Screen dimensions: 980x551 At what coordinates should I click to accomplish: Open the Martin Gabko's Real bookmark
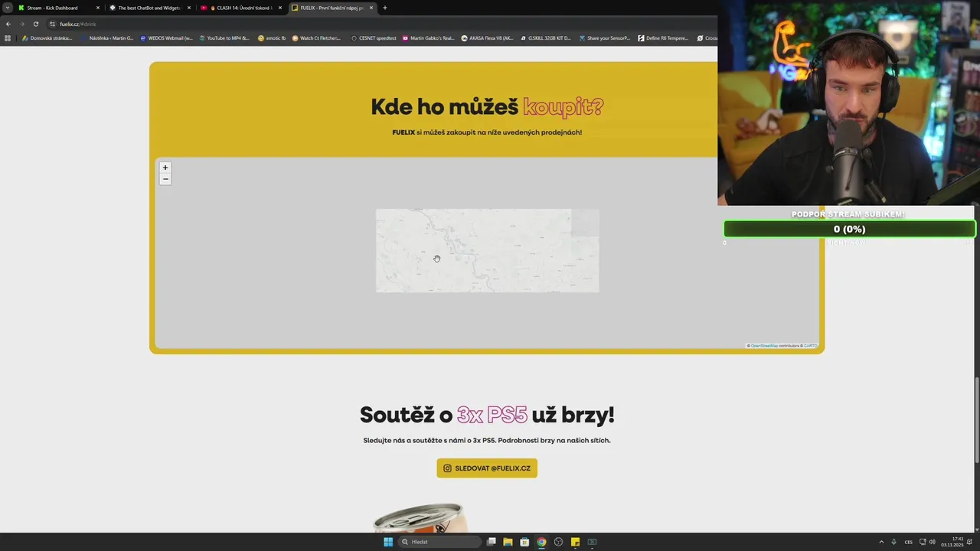(429, 37)
